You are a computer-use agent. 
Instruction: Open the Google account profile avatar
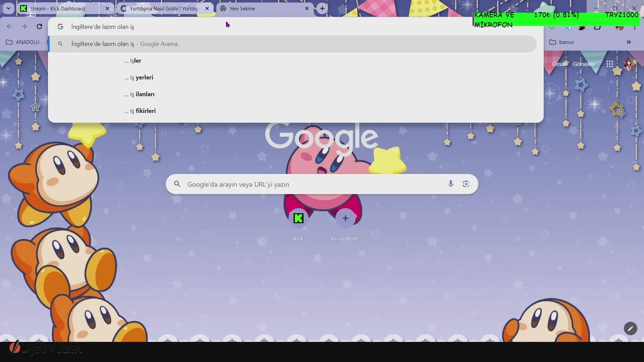629,64
